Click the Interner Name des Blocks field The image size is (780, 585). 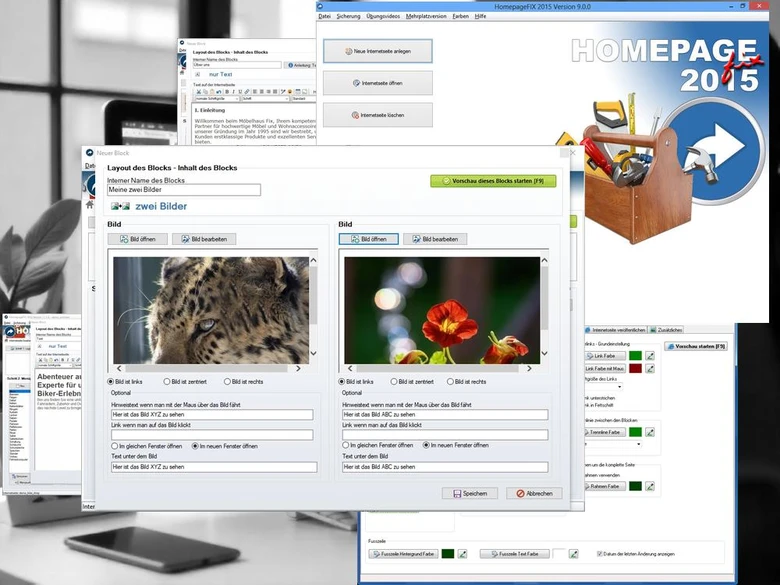click(x=184, y=190)
